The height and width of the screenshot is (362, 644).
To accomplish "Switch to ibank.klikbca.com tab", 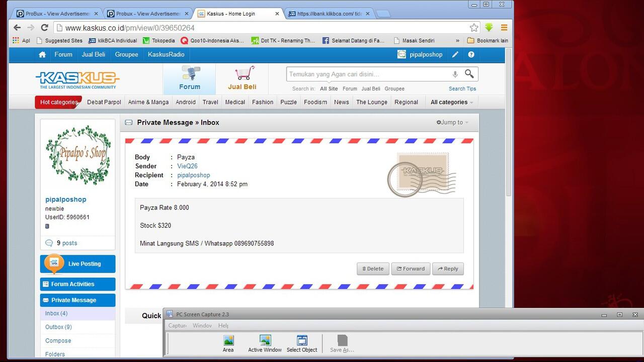I will coord(328,14).
